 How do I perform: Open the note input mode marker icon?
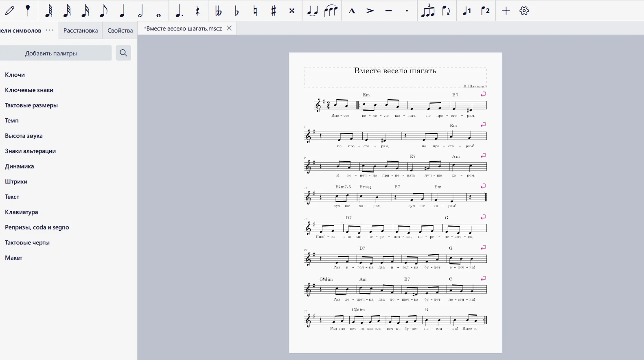[28, 11]
